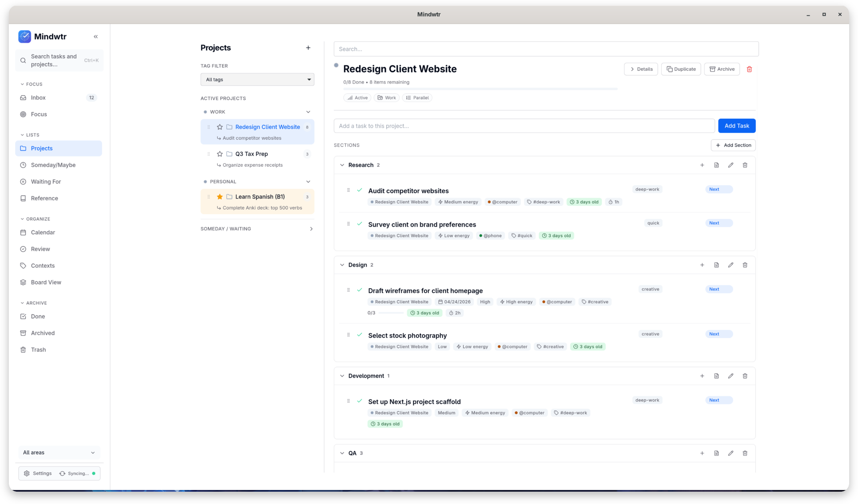The height and width of the screenshot is (504, 858).
Task: Open the All tags filter dropdown
Action: (x=257, y=80)
